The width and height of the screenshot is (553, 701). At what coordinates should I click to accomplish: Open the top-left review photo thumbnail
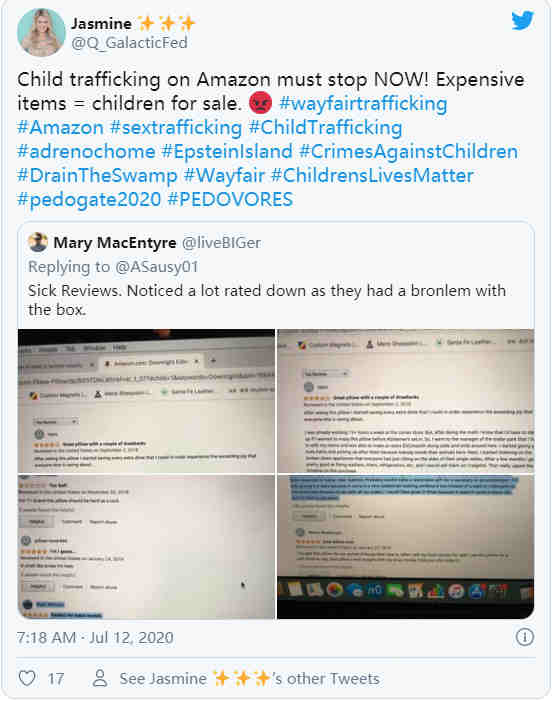click(146, 401)
